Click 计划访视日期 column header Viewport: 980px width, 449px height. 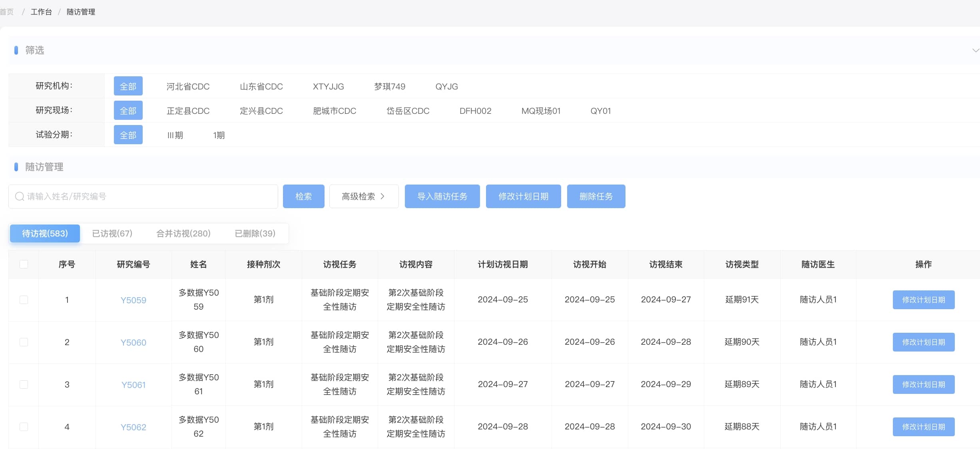(x=503, y=264)
